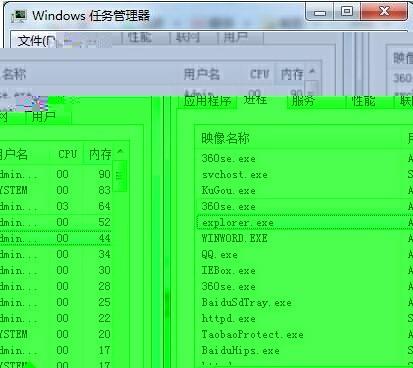Screen dimensions: 413x368
Task: Click YSTEM user name in row with 20
Action: coord(14,334)
